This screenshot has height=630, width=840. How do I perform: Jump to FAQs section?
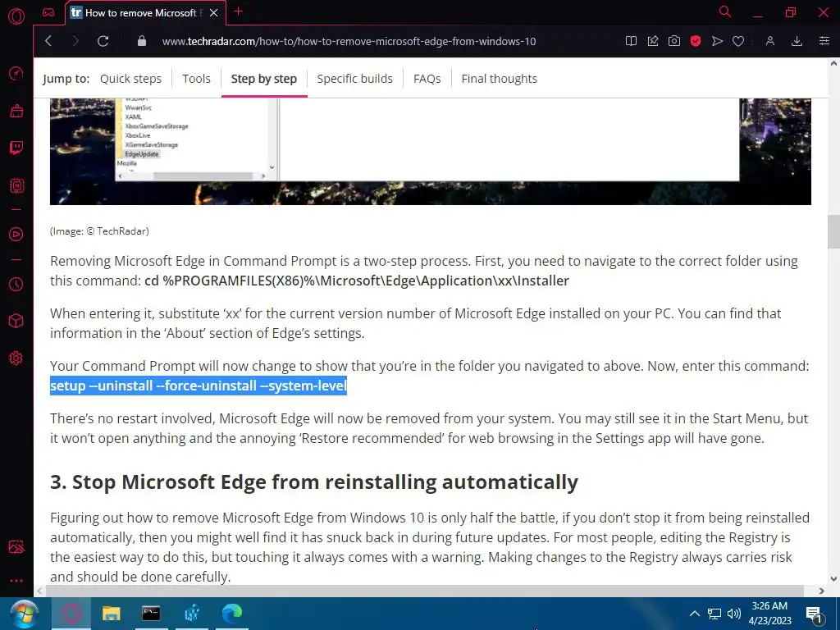[427, 79]
